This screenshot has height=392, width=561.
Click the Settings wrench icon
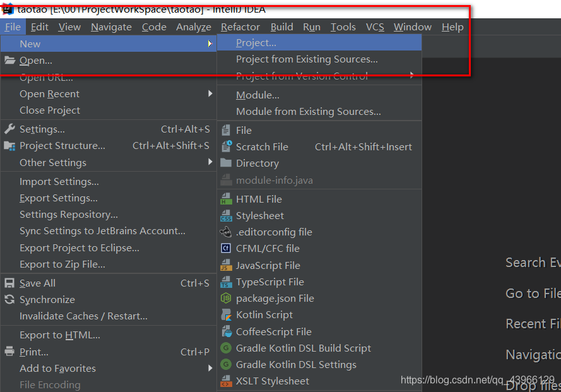coord(9,129)
